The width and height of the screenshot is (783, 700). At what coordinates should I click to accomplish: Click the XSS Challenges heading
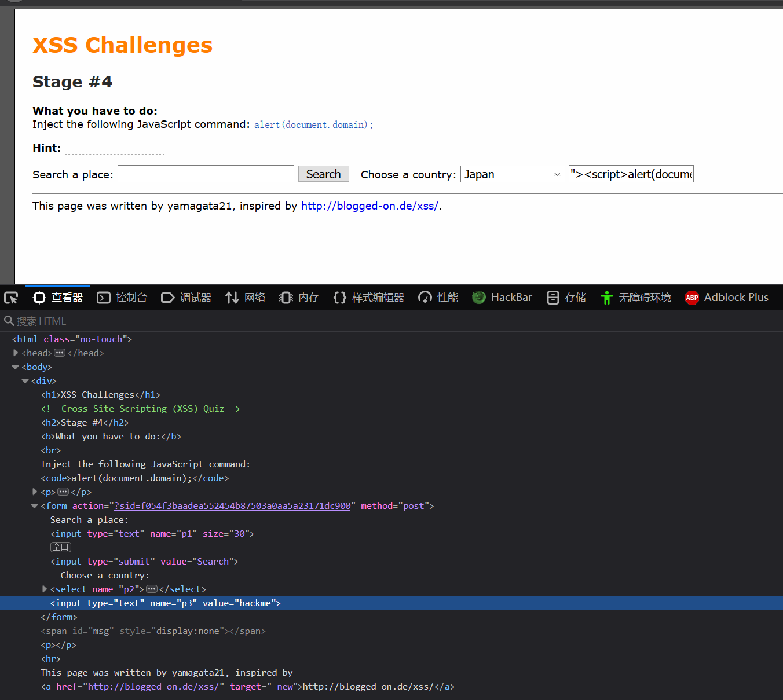click(x=122, y=45)
